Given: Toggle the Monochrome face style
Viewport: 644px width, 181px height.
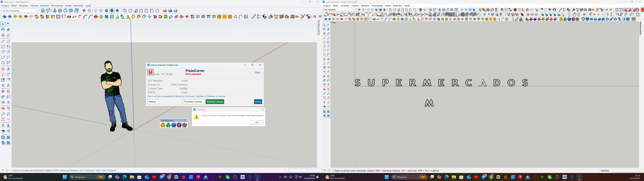Looking at the screenshot, I should pyautogui.click(x=117, y=11).
